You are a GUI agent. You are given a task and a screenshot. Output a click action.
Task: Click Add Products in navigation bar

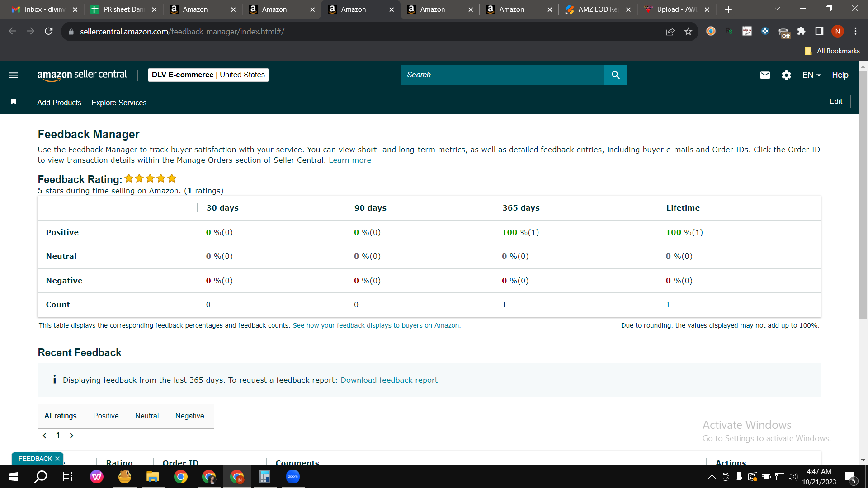click(x=59, y=103)
